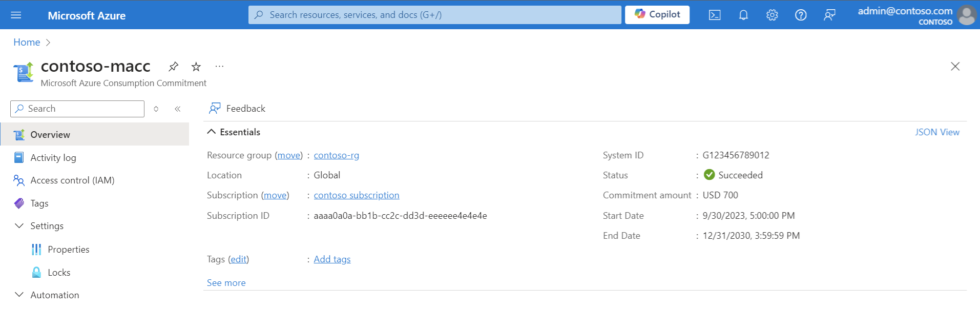Open portal settings gear
This screenshot has height=309, width=980.
click(772, 15)
